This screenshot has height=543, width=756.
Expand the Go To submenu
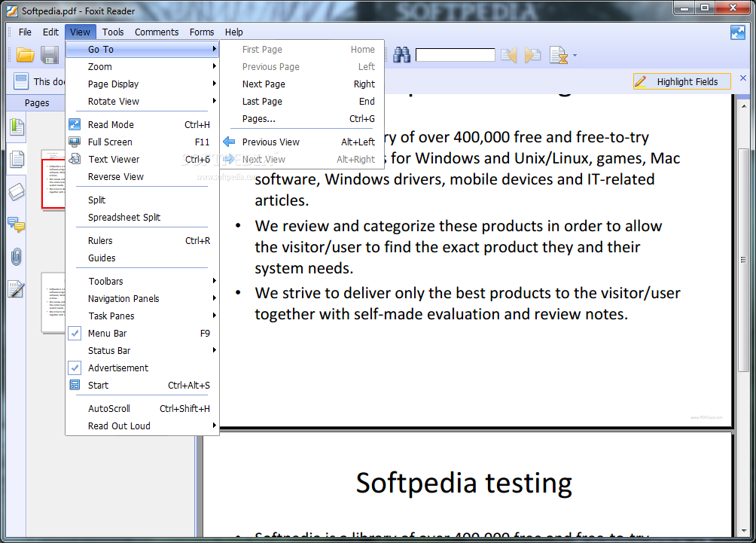[142, 49]
